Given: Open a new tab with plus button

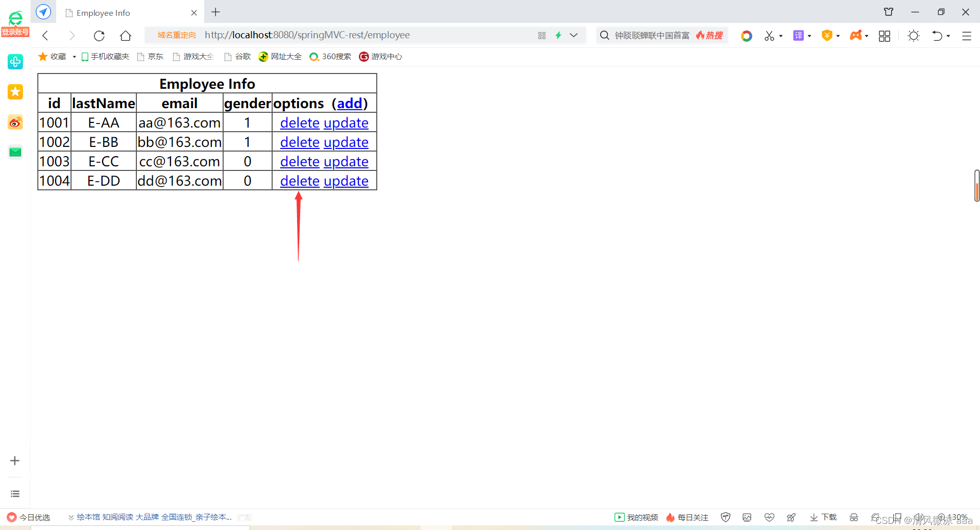Looking at the screenshot, I should pyautogui.click(x=215, y=12).
